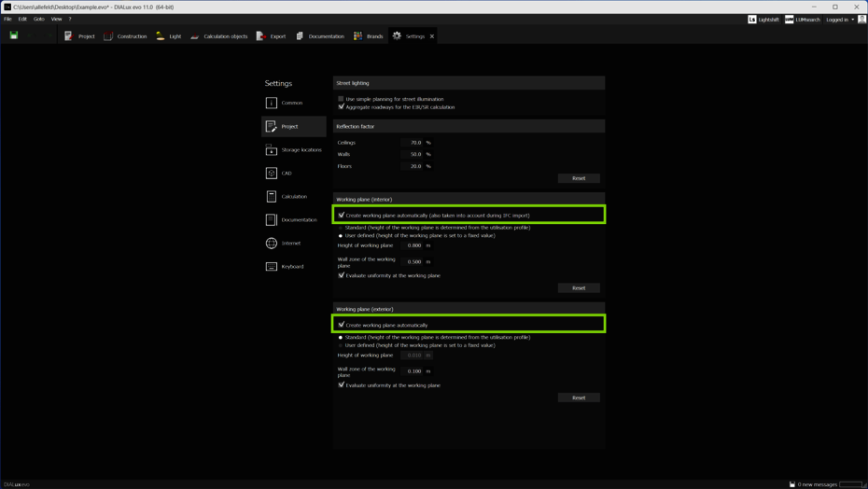Viewport: 868px width, 489px height.
Task: Open Keyboard settings in the sidebar
Action: point(291,267)
